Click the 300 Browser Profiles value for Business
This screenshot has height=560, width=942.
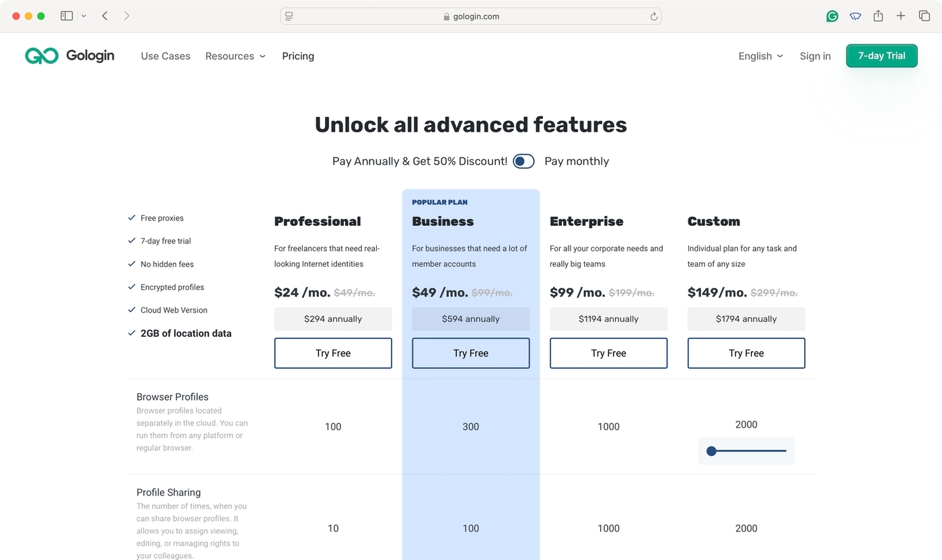[x=471, y=426]
